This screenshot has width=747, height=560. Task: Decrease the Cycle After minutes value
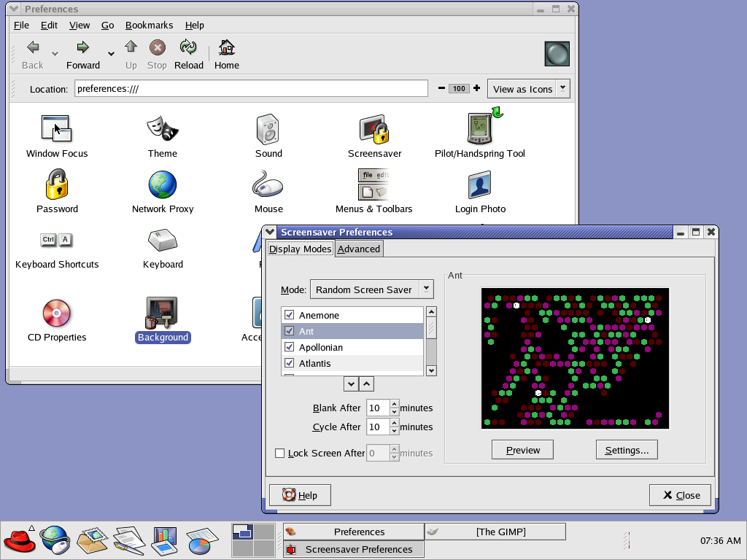[394, 431]
